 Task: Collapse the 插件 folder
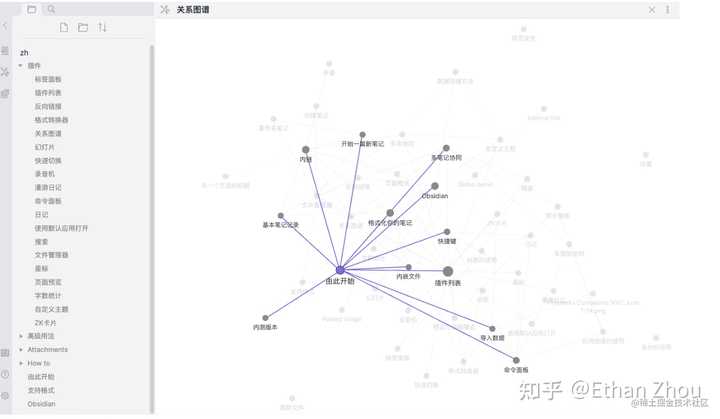click(x=21, y=65)
